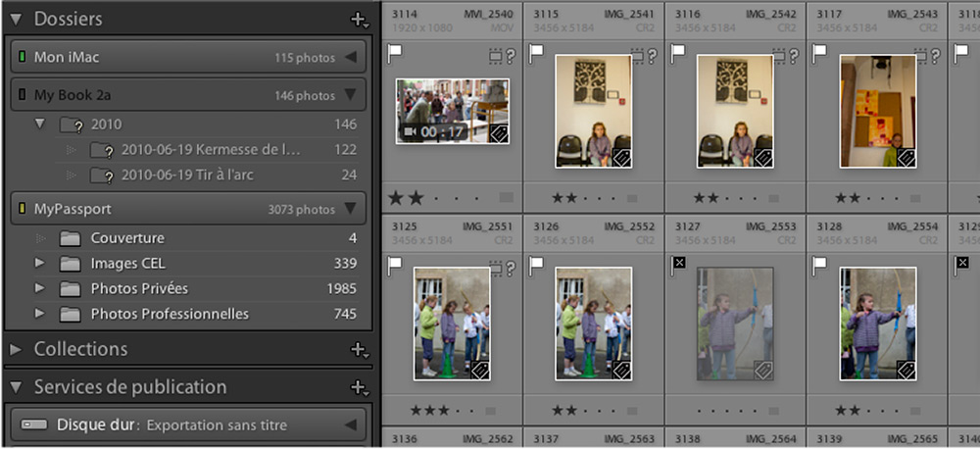The height and width of the screenshot is (449, 980).
Task: Toggle the pick flag on photo 3128
Action: point(819,267)
